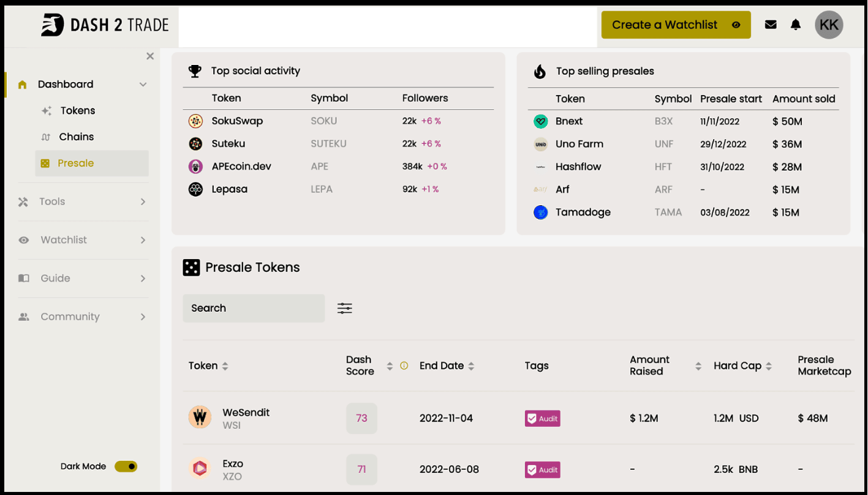Viewport: 868px width, 495px height.
Task: Open the KK user avatar menu
Action: click(829, 25)
